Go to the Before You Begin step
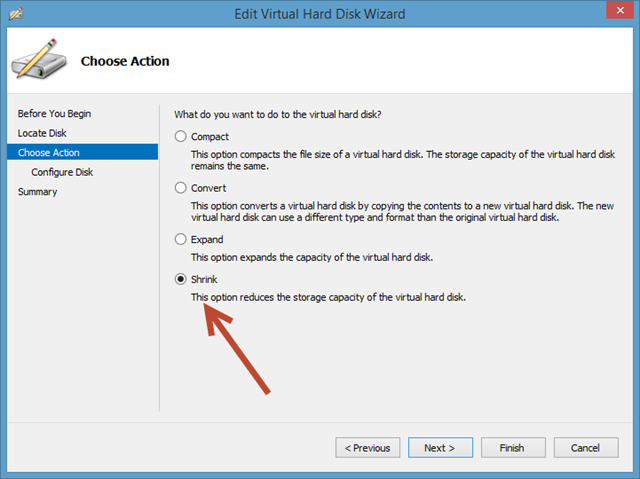Image resolution: width=640 pixels, height=479 pixels. tap(54, 114)
